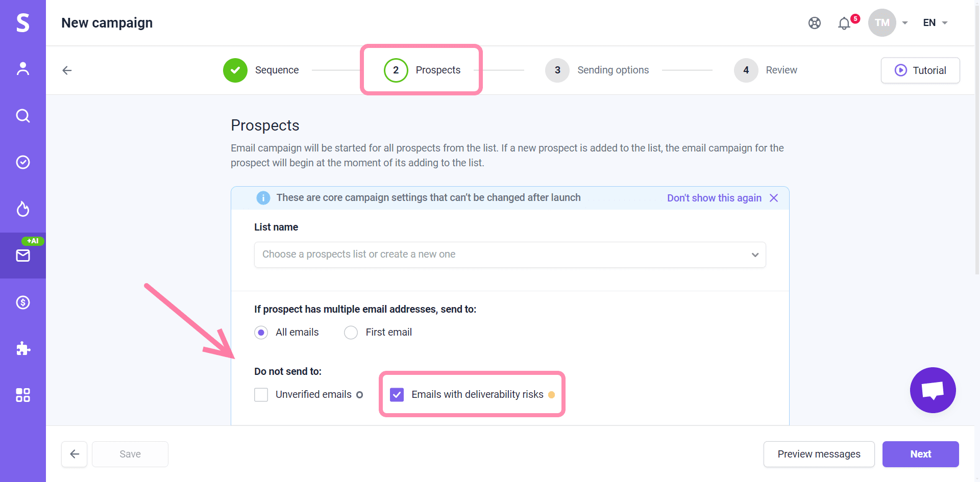Screen dimensions: 980x482
Task: Open the deals dollar sign icon
Action: 23,302
